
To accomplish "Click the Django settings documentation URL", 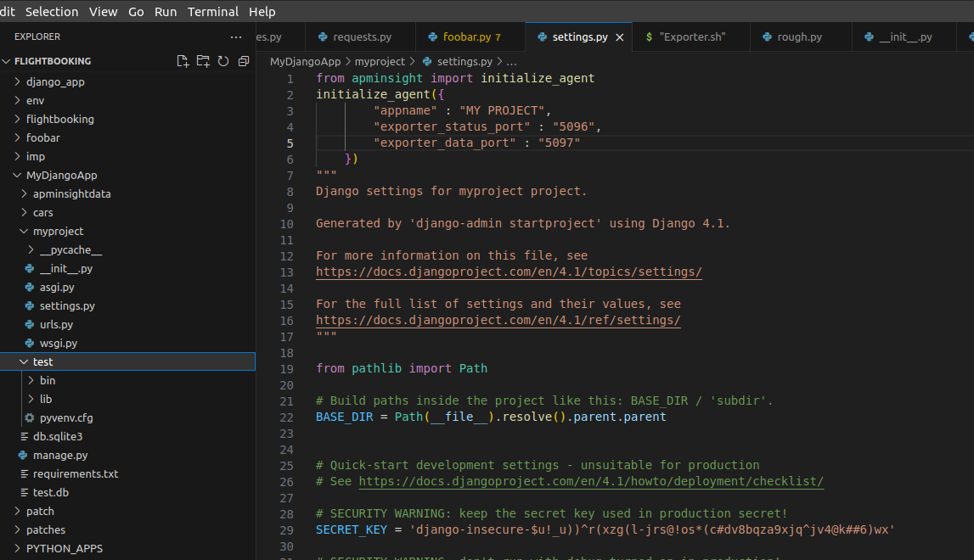I will (x=508, y=271).
